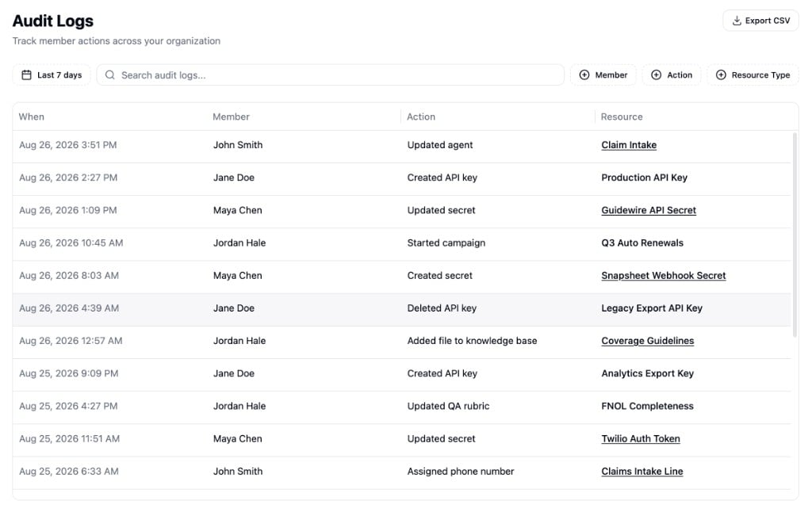Open the Coverage Guidelines link
The height and width of the screenshot is (512, 812).
[647, 341]
